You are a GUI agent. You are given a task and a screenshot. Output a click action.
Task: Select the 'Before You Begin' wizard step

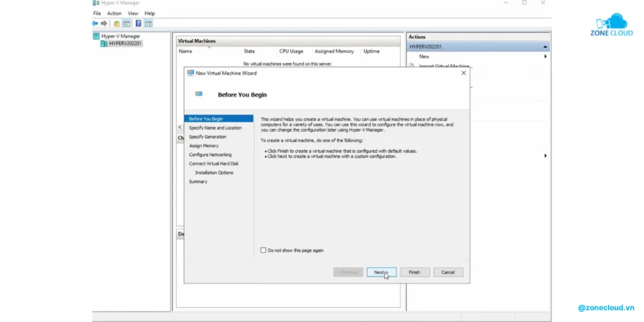click(219, 119)
